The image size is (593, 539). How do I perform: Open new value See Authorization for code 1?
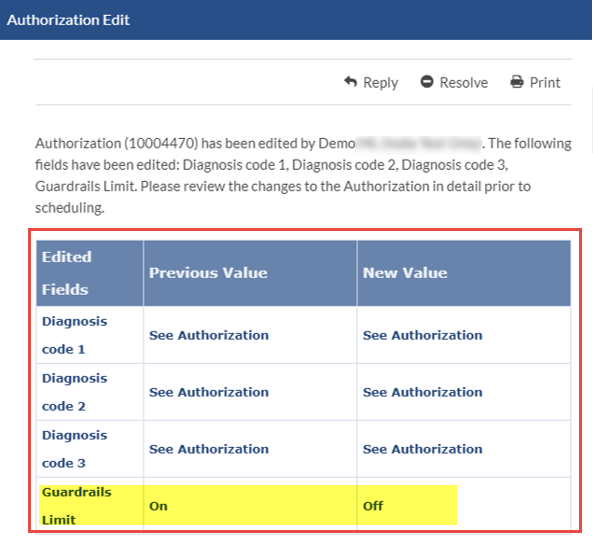click(x=422, y=336)
